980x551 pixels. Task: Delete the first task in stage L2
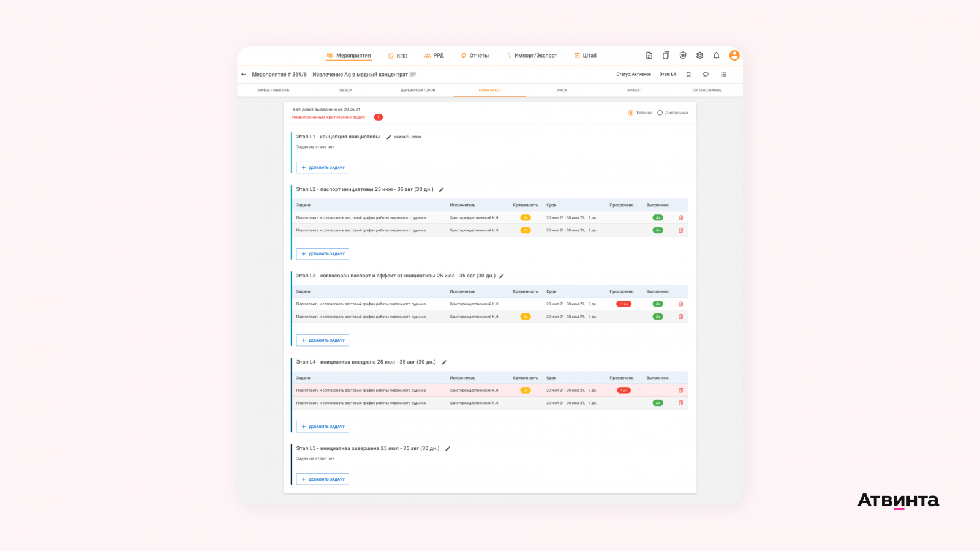(680, 218)
